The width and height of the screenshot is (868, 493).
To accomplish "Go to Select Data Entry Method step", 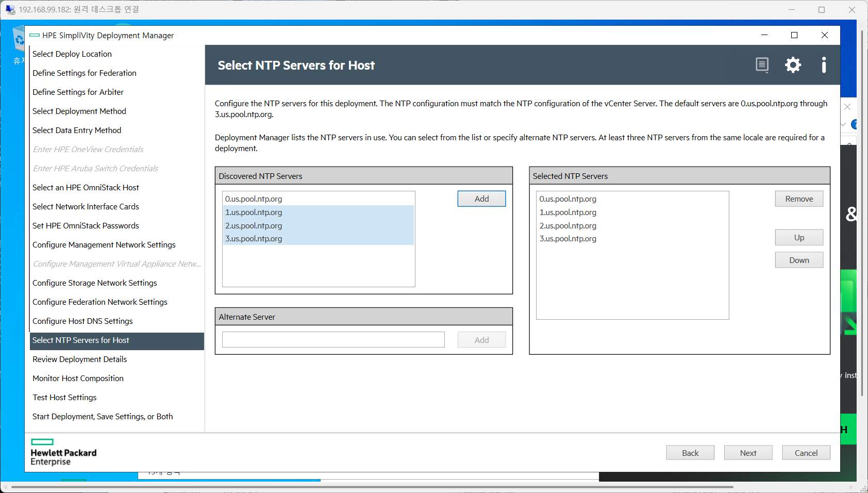I will pos(117,130).
